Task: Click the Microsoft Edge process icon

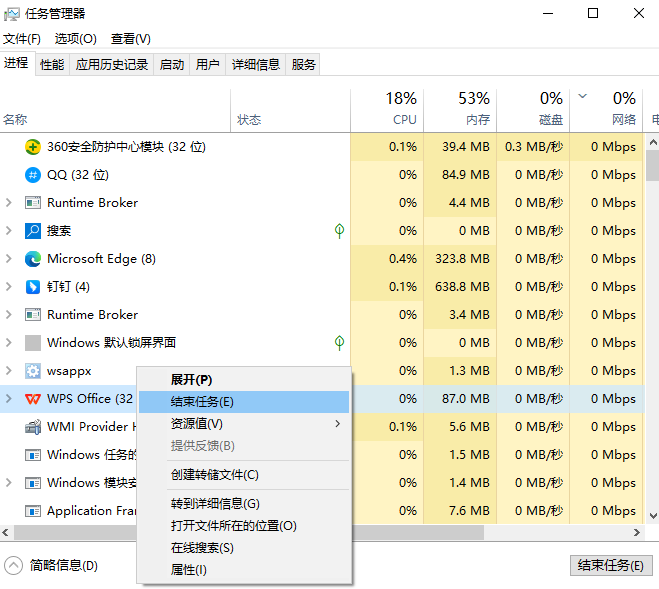Action: [x=33, y=259]
